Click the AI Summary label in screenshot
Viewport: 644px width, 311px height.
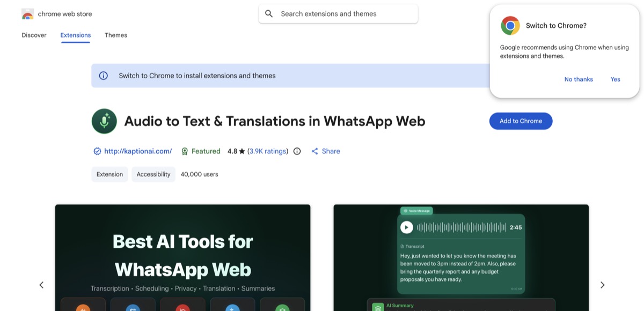pos(400,306)
